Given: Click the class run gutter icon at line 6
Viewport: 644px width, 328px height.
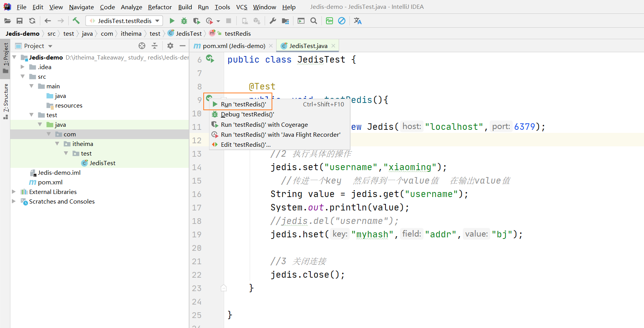Looking at the screenshot, I should point(210,59).
